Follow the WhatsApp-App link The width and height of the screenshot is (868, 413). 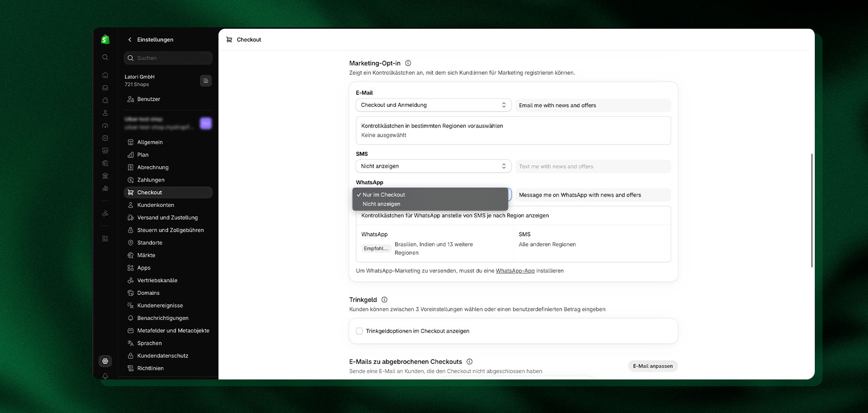[x=515, y=271]
